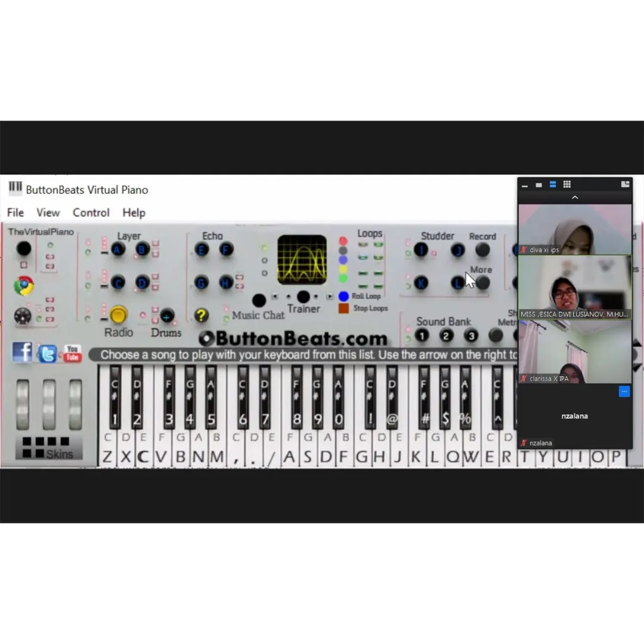Click the Studder L knob

(x=457, y=283)
